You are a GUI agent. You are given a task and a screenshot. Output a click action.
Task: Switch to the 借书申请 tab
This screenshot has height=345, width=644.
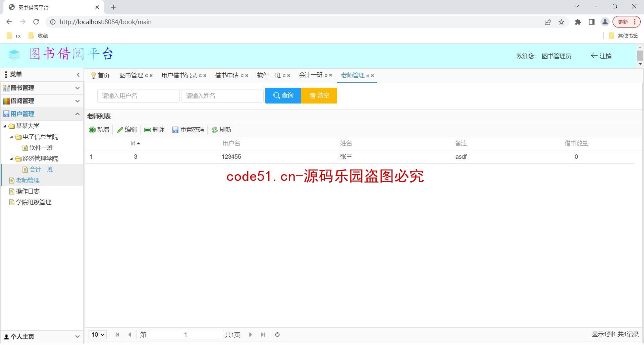227,75
